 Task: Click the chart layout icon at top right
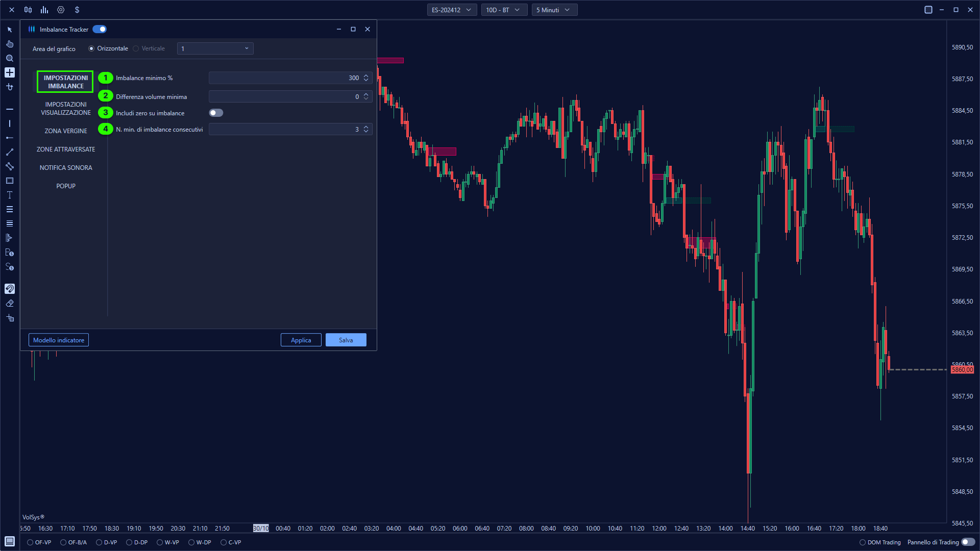pos(928,10)
